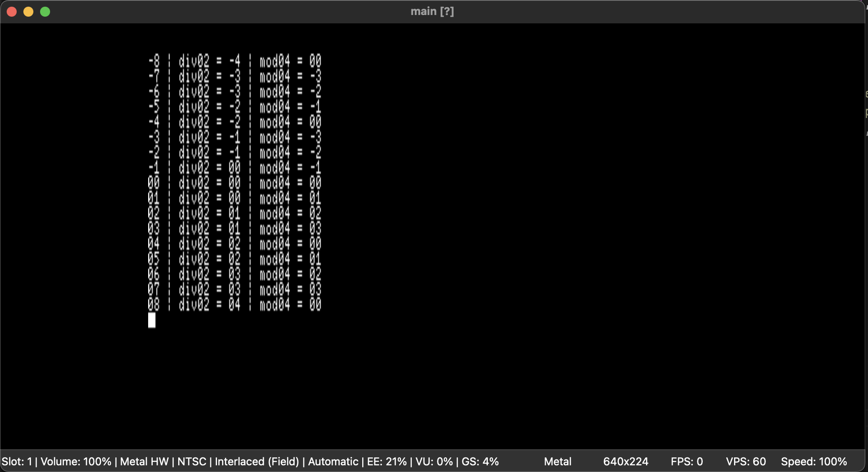Click the 'main [?]' window title
Screen dimensions: 868x472
[x=432, y=11]
